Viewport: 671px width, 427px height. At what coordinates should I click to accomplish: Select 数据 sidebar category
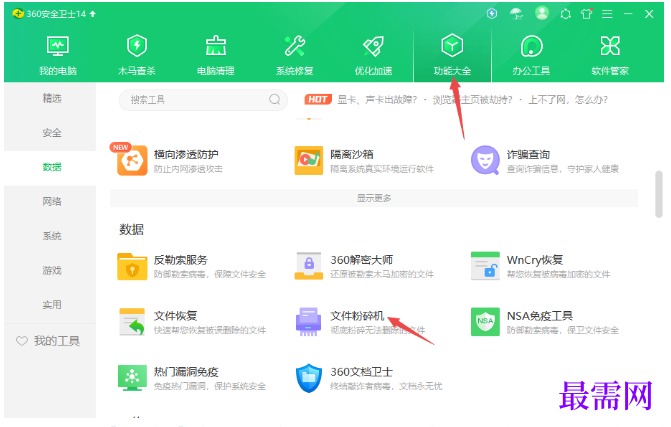[x=52, y=167]
